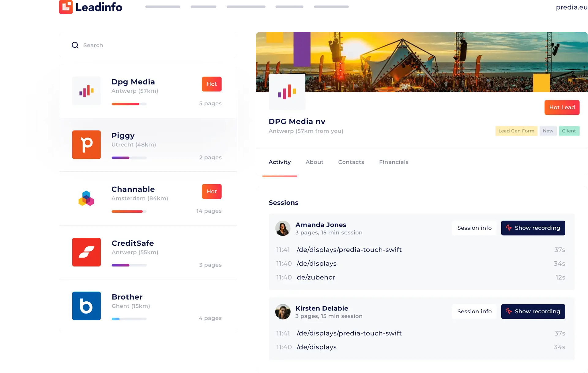The height and width of the screenshot is (373, 588).
Task: Click the CreditSafe activity progress bar
Action: [x=129, y=265]
